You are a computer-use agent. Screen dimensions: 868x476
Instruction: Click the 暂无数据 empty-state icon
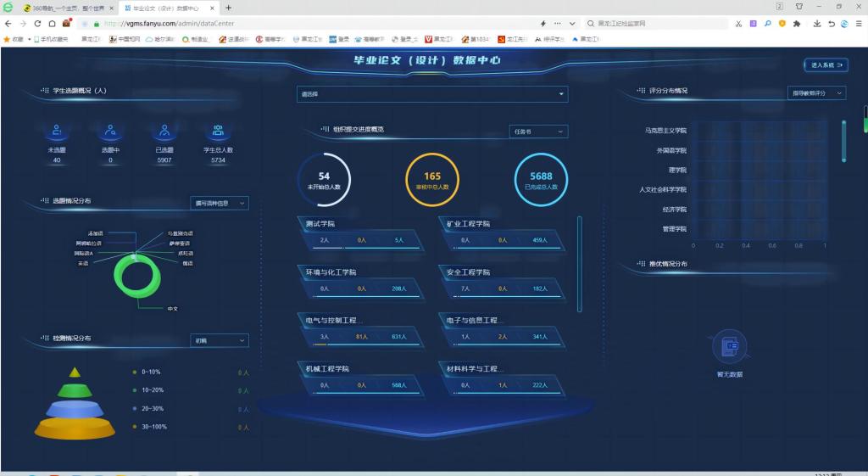[x=729, y=347]
